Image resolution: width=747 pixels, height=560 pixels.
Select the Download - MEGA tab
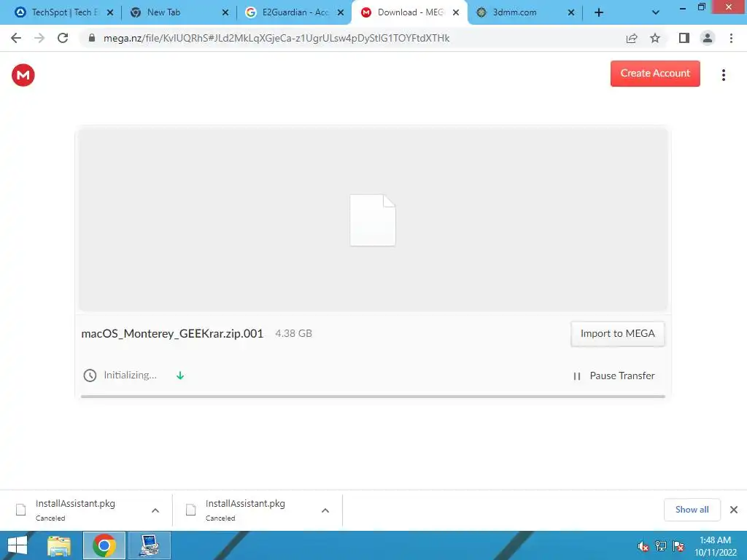click(x=410, y=13)
